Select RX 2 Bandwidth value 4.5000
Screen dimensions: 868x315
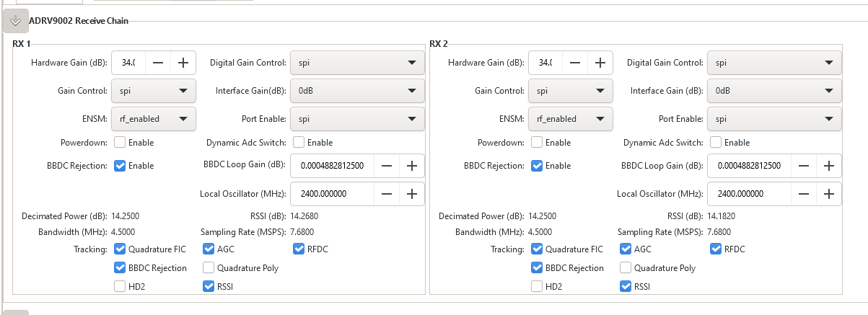pos(540,232)
